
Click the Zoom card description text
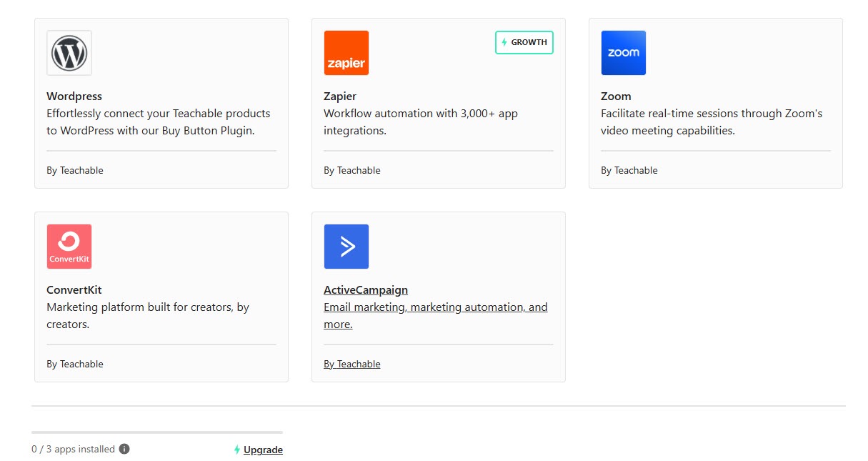click(x=712, y=122)
